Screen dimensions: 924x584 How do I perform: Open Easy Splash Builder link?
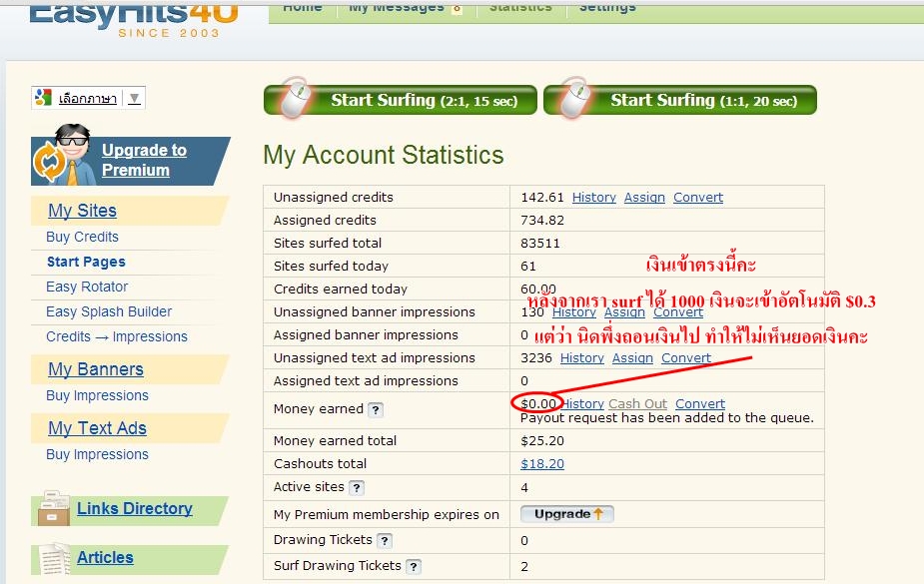coord(109,312)
